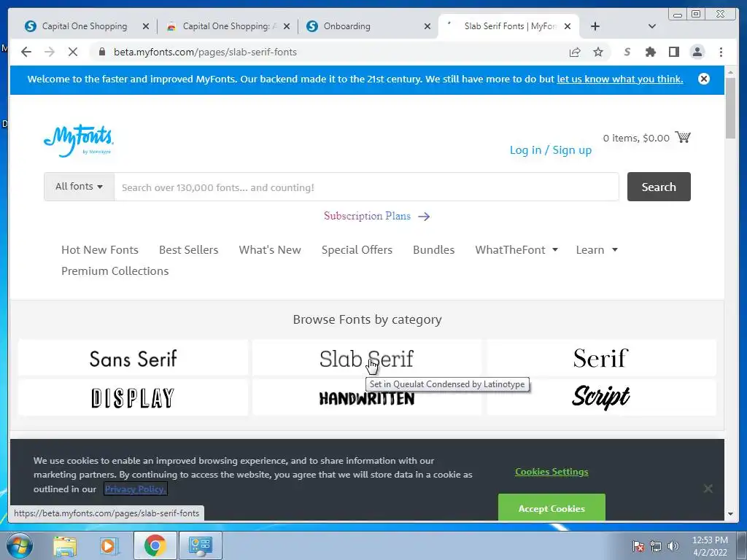The image size is (747, 560).
Task: Bookmark this page with the star icon
Action: pyautogui.click(x=598, y=52)
